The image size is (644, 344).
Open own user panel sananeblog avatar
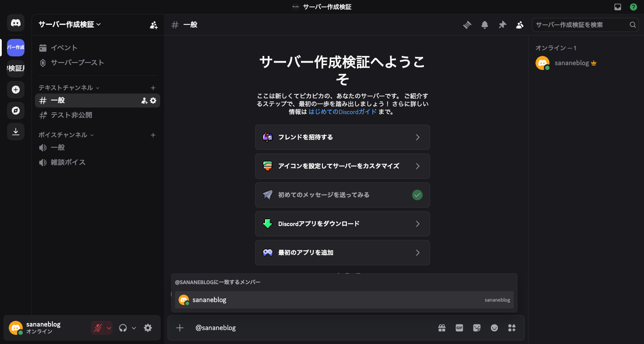point(16,328)
